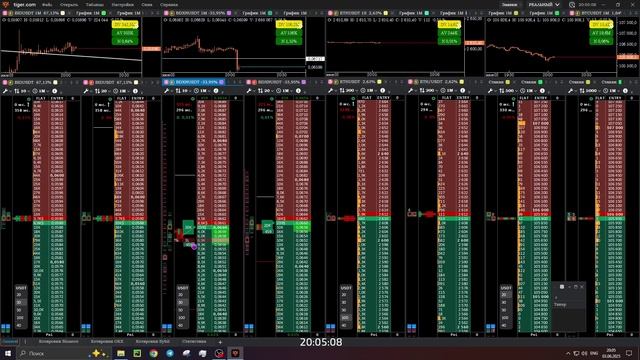Screen dimensions: 640x360
Task: Open settings wrench in right BIOUSDT order book
Action: tap(86, 91)
